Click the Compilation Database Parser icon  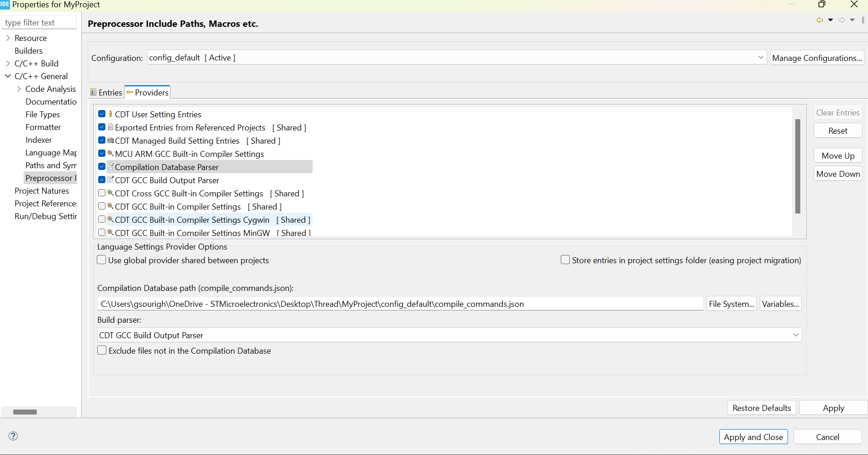click(110, 167)
